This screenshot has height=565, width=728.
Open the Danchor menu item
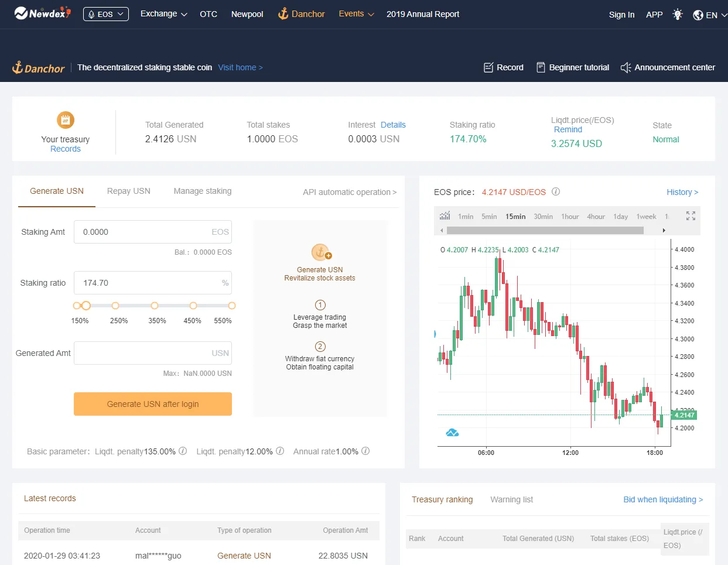[x=302, y=13]
